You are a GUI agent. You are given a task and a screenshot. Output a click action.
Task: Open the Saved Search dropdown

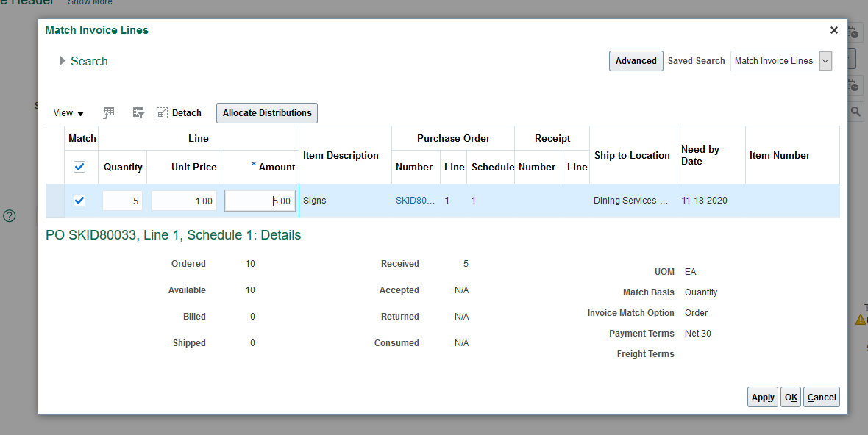[825, 61]
